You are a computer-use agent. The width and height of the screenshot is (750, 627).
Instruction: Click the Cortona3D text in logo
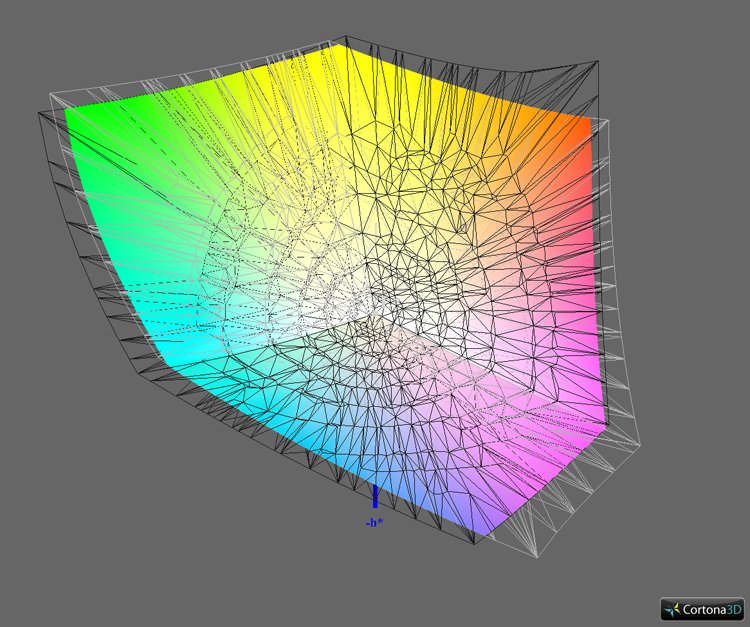(712, 608)
